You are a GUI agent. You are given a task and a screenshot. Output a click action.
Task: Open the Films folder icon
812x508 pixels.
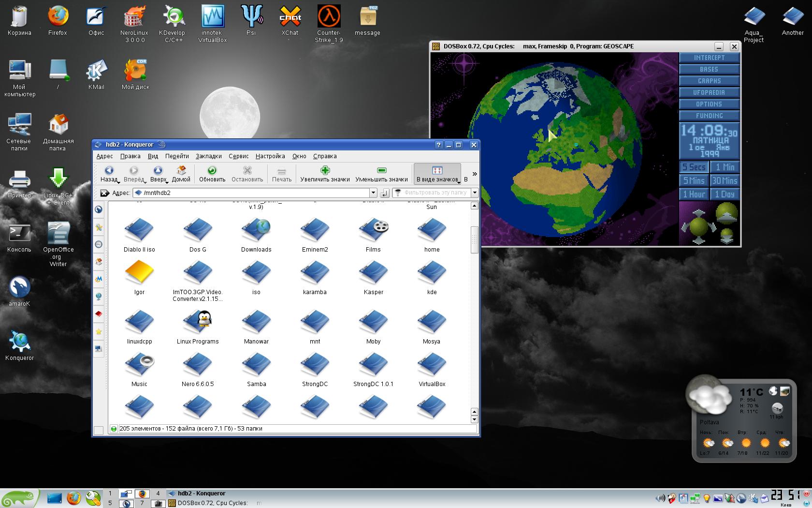point(373,230)
